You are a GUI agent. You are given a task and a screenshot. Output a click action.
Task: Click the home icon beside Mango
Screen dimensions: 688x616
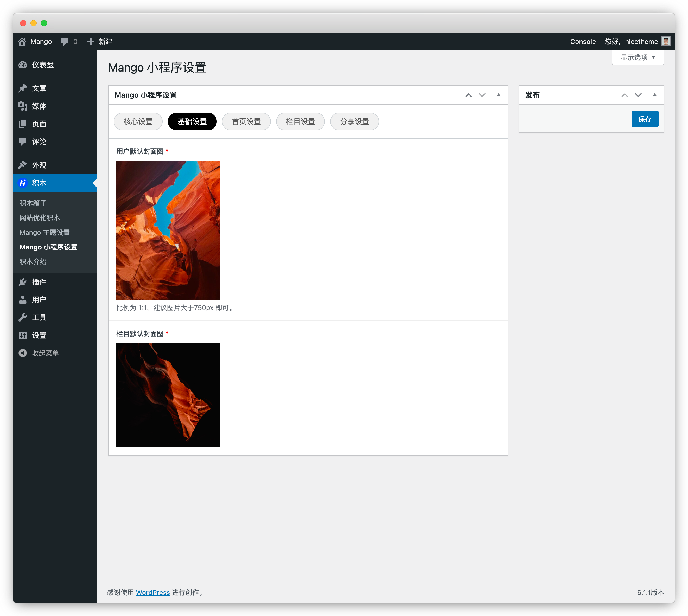pos(22,41)
